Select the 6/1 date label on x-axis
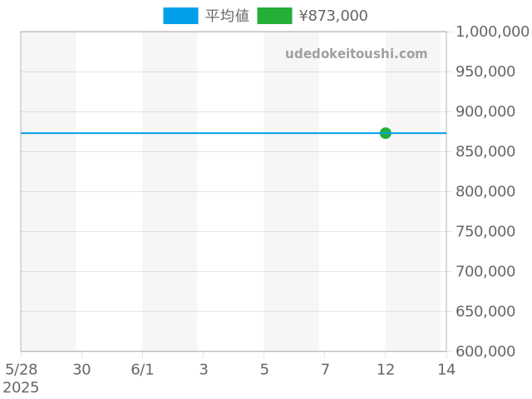Viewport: 532px width, 399px height. [142, 369]
